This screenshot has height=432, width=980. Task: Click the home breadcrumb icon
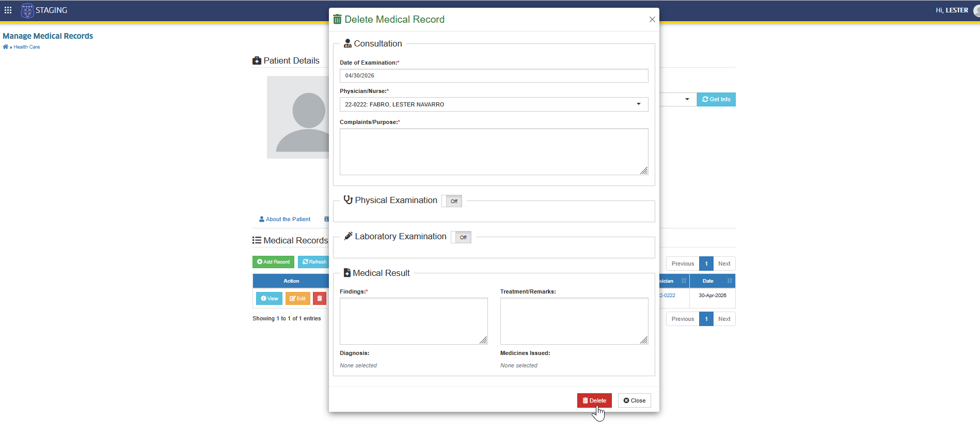point(5,47)
